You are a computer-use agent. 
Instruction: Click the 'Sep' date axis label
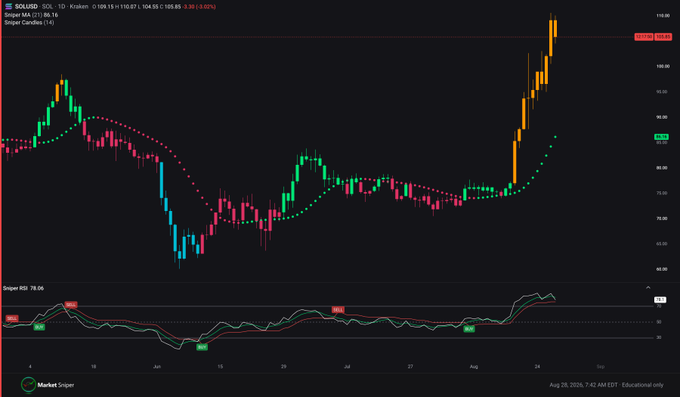tap(600, 367)
